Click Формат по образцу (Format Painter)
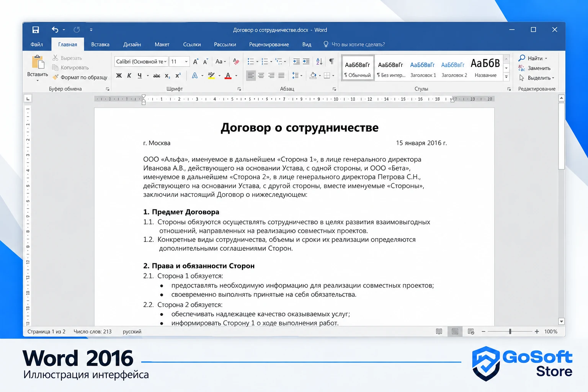The height and width of the screenshot is (392, 588). (x=80, y=77)
